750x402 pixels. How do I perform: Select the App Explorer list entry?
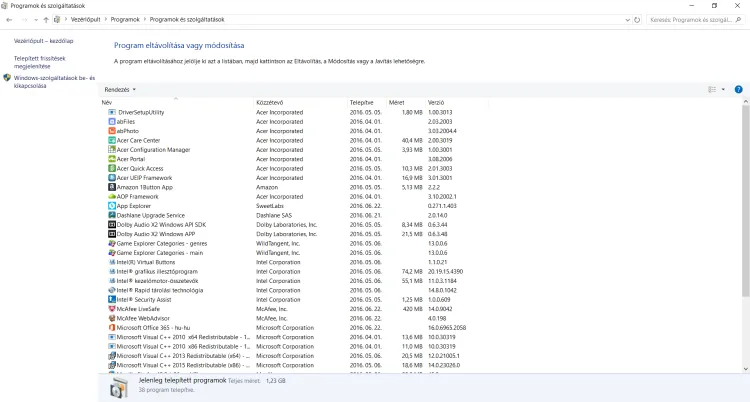134,206
